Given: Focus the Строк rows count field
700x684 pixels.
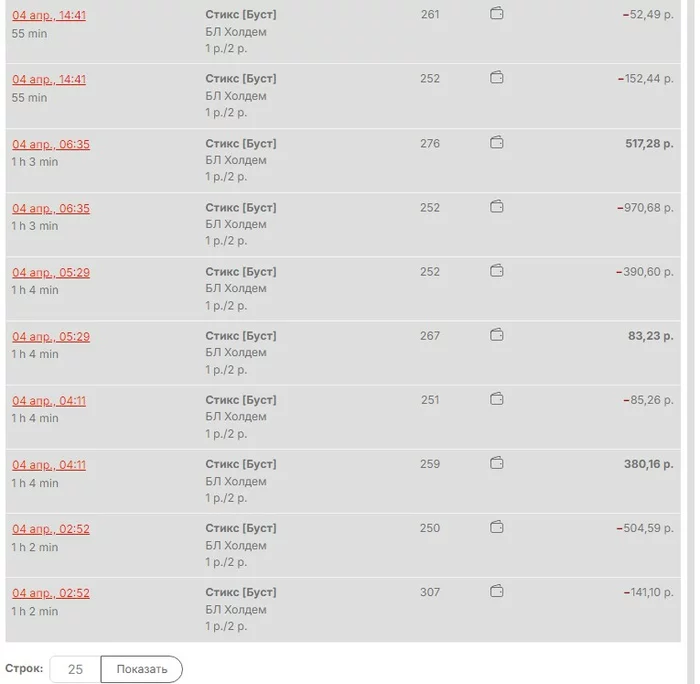Looking at the screenshot, I should (75, 669).
